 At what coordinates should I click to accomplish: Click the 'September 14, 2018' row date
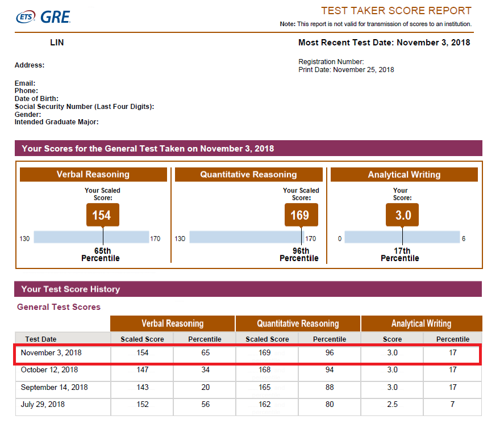(x=55, y=387)
